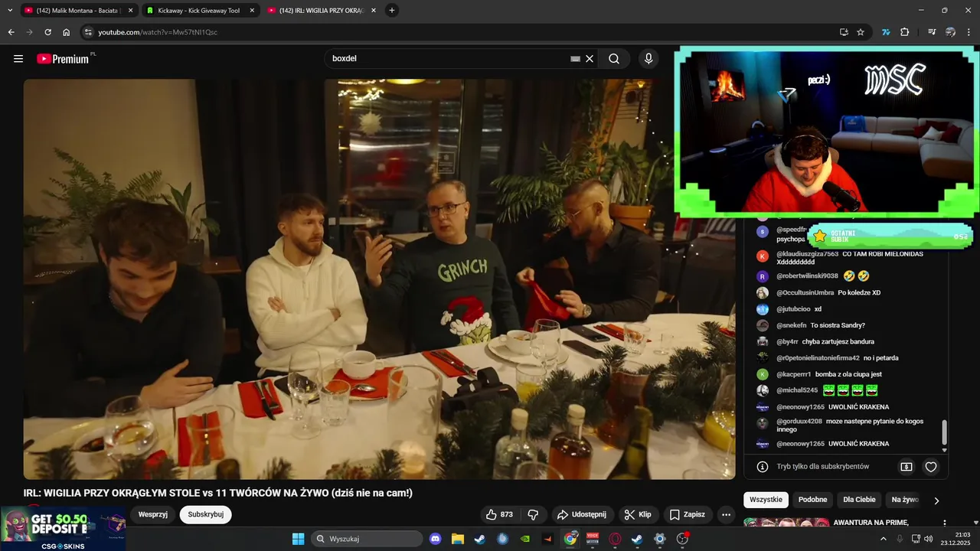The height and width of the screenshot is (551, 980).
Task: Open the browser Extensions puzzle icon
Action: click(904, 32)
